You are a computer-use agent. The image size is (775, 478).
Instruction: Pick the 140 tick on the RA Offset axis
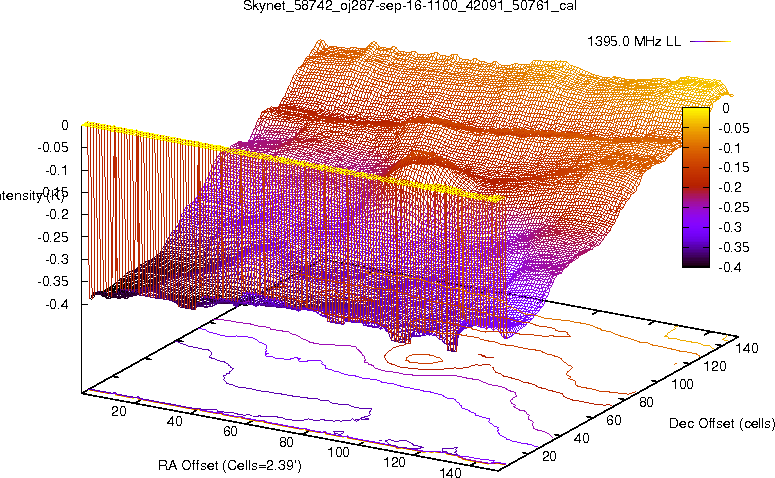450,473
